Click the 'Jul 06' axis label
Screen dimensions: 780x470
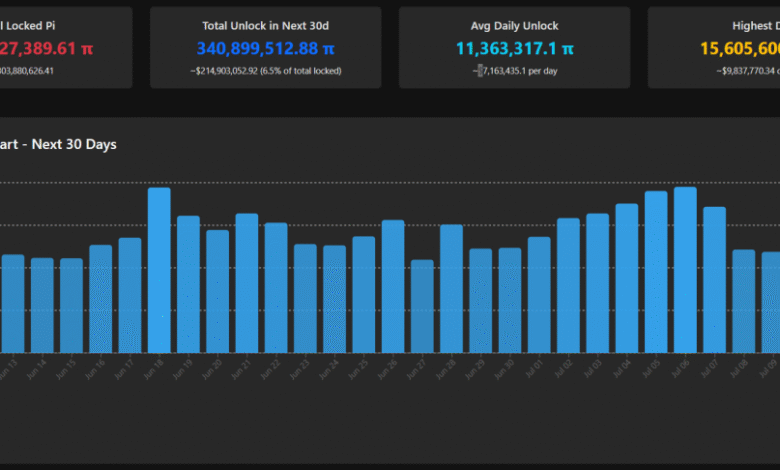click(680, 370)
